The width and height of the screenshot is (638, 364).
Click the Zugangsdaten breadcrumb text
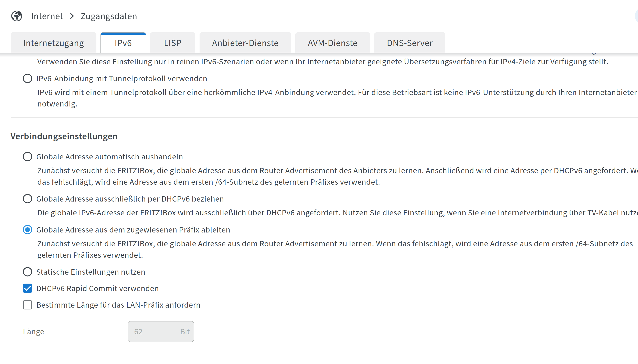click(109, 16)
